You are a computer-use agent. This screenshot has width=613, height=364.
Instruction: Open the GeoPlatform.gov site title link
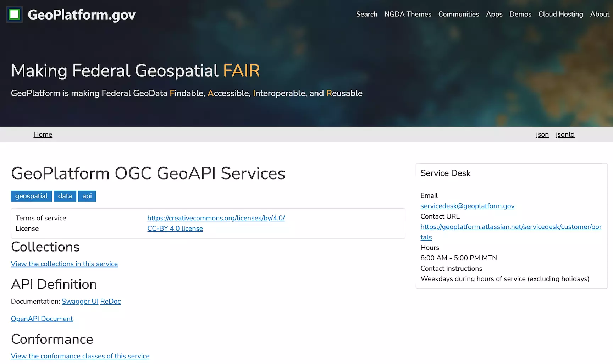pyautogui.click(x=82, y=15)
